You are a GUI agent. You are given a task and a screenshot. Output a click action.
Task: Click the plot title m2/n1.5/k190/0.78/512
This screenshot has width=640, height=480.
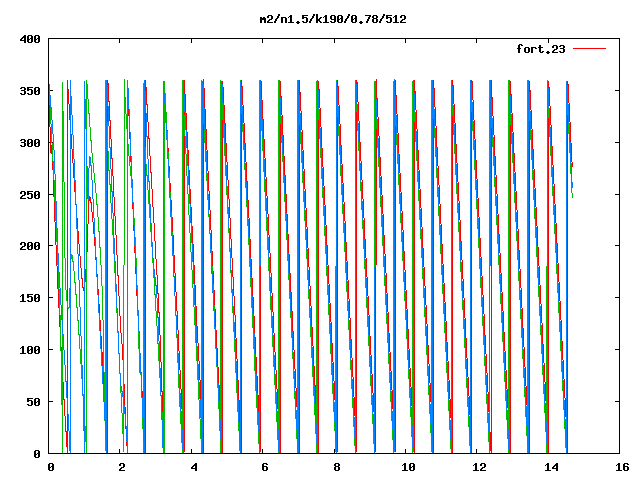(333, 19)
